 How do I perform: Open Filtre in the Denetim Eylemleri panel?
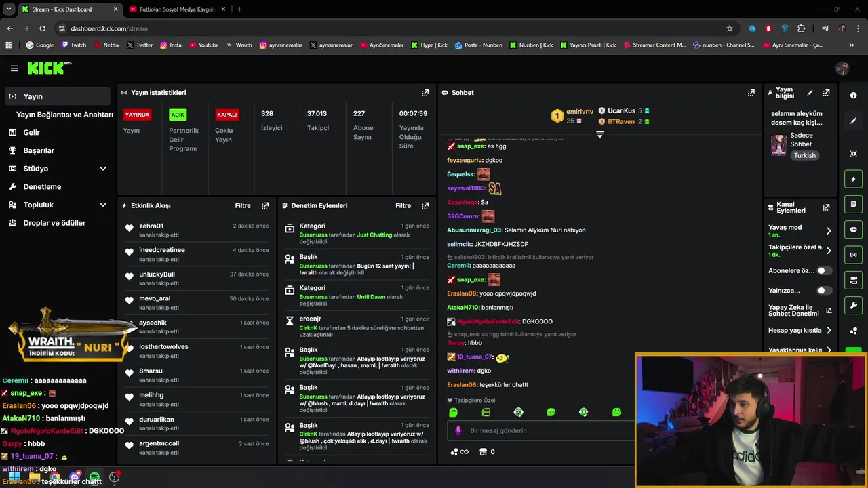click(x=403, y=205)
